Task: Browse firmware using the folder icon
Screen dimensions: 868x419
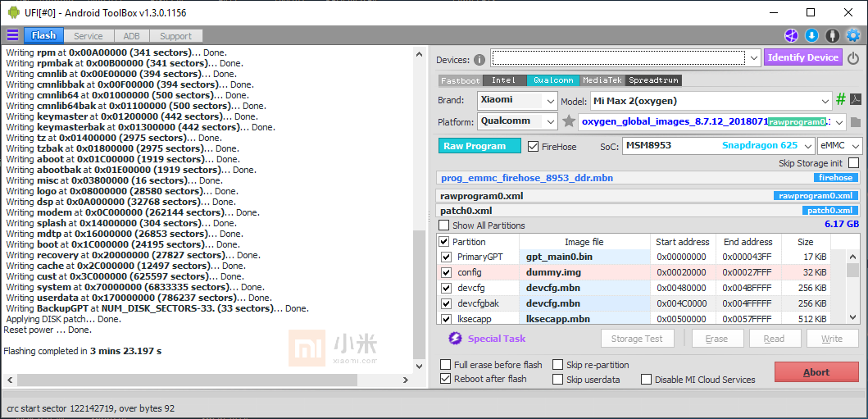Action: pos(855,122)
